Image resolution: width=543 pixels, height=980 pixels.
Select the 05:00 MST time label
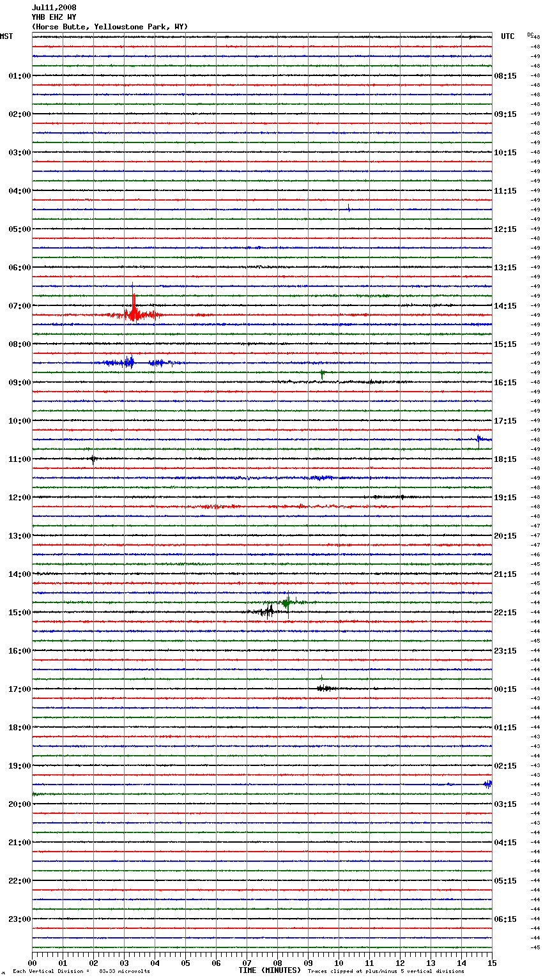20,229
